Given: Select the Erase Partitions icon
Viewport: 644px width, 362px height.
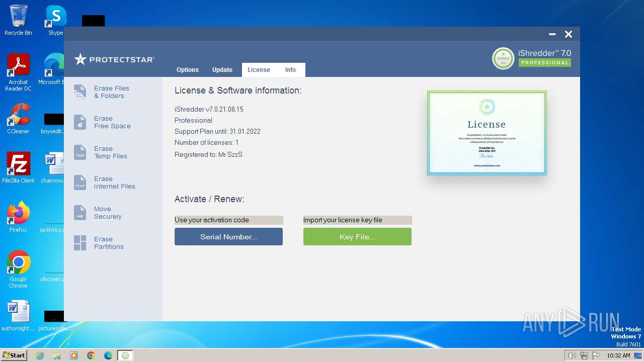Looking at the screenshot, I should (80, 243).
